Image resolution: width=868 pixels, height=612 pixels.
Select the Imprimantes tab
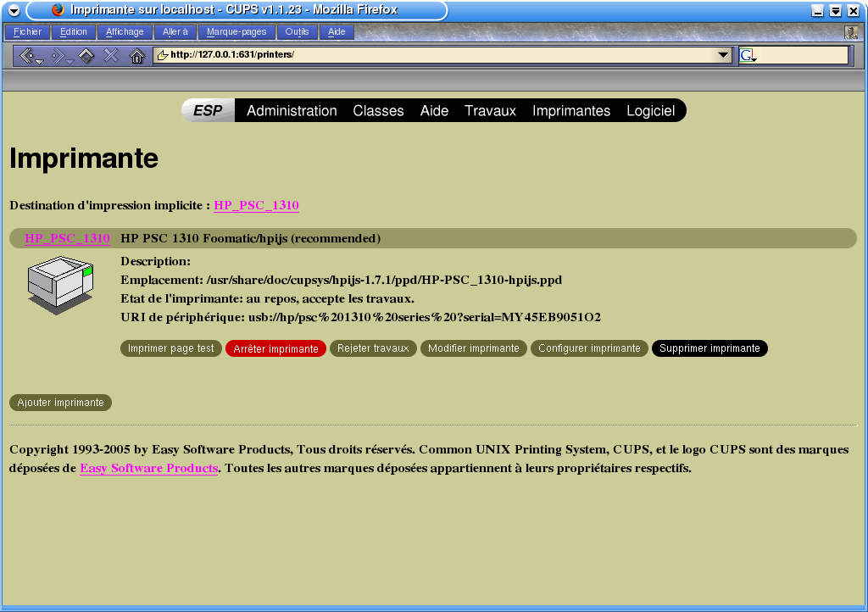[x=571, y=111]
